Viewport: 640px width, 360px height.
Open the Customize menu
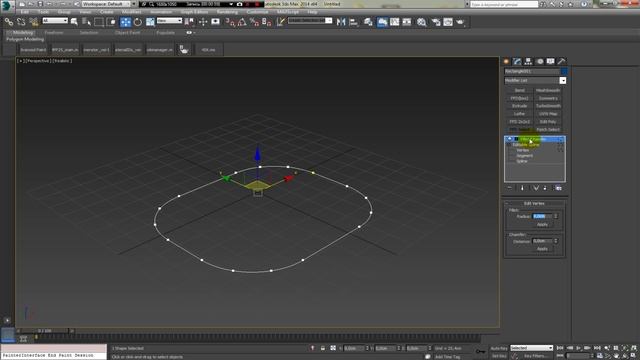[x=258, y=12]
